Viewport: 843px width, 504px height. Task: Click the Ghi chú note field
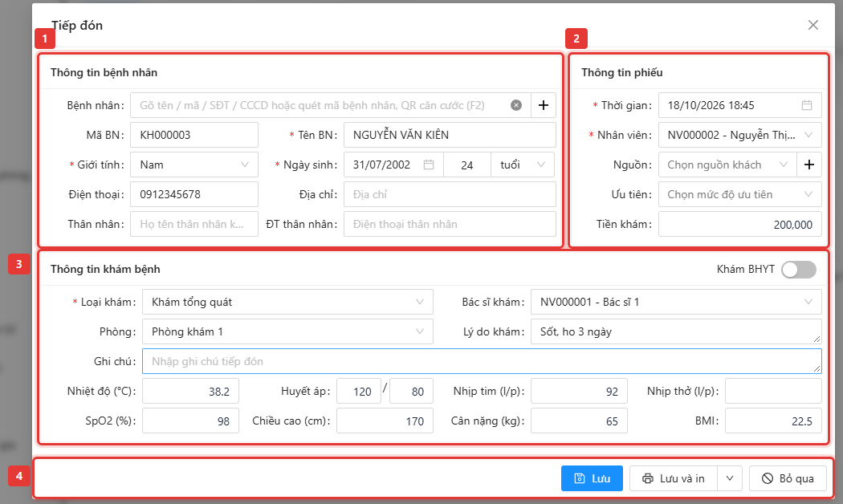point(482,361)
